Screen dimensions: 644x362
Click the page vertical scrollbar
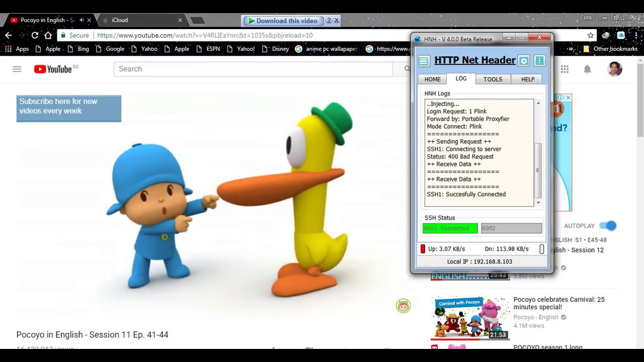pos(640,101)
